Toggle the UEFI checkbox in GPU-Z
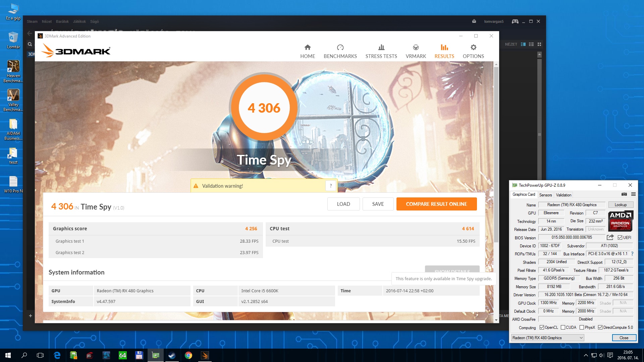The width and height of the screenshot is (644, 362). (620, 238)
